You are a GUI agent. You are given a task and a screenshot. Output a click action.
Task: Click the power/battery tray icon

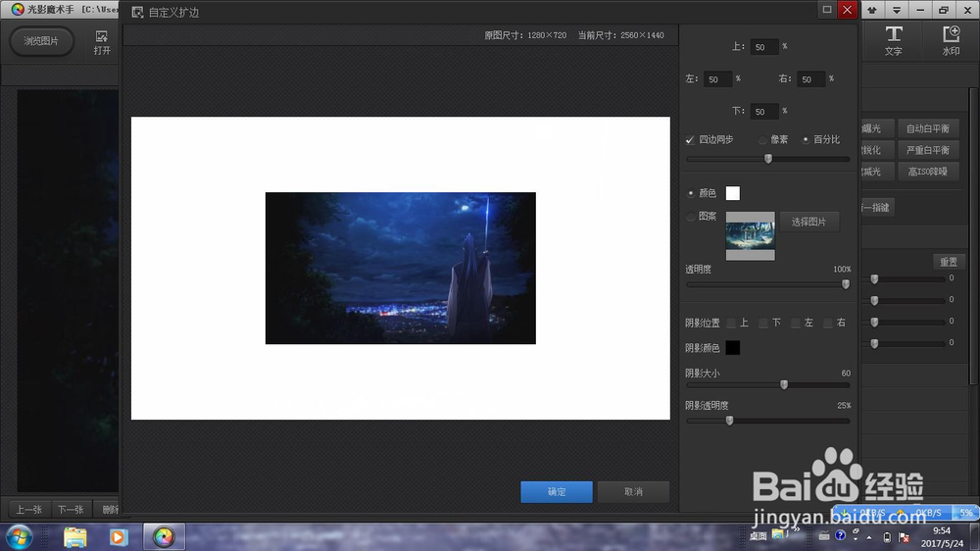click(887, 536)
